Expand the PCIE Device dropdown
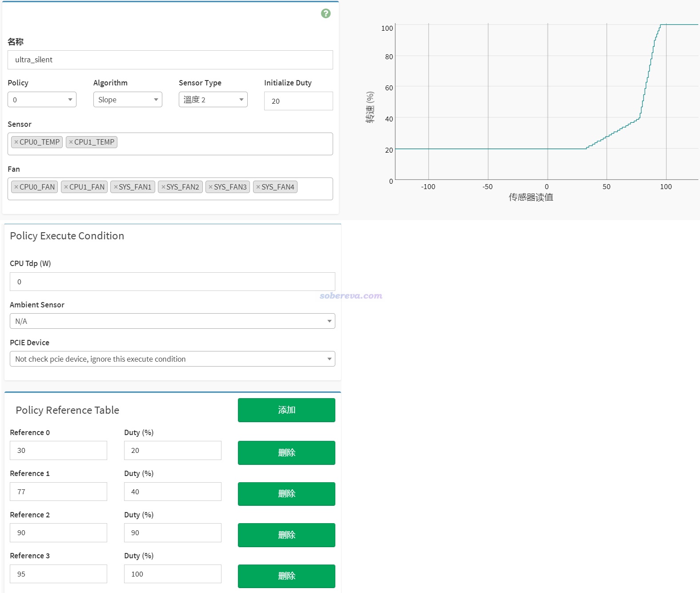Image resolution: width=700 pixels, height=593 pixels. (x=173, y=359)
